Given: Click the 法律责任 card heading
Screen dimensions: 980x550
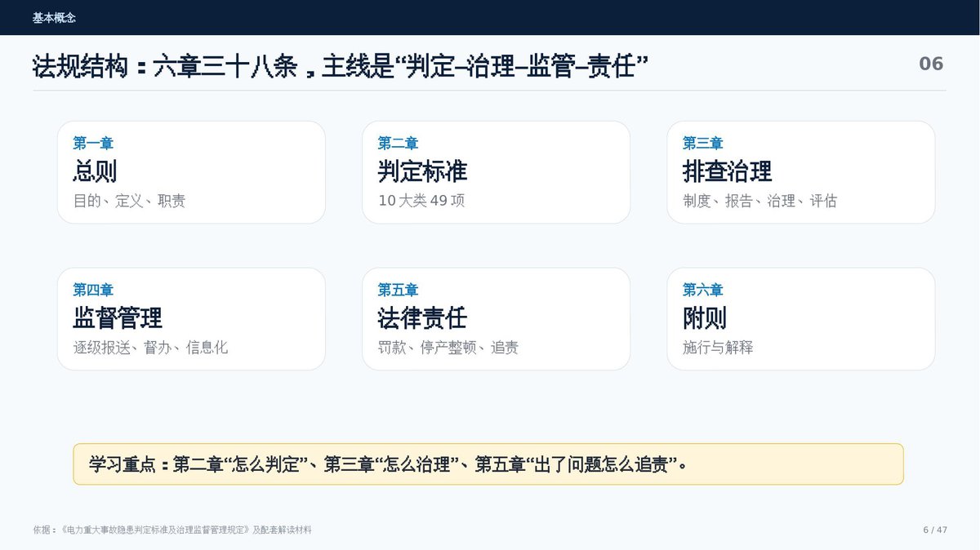Looking at the screenshot, I should [x=422, y=317].
